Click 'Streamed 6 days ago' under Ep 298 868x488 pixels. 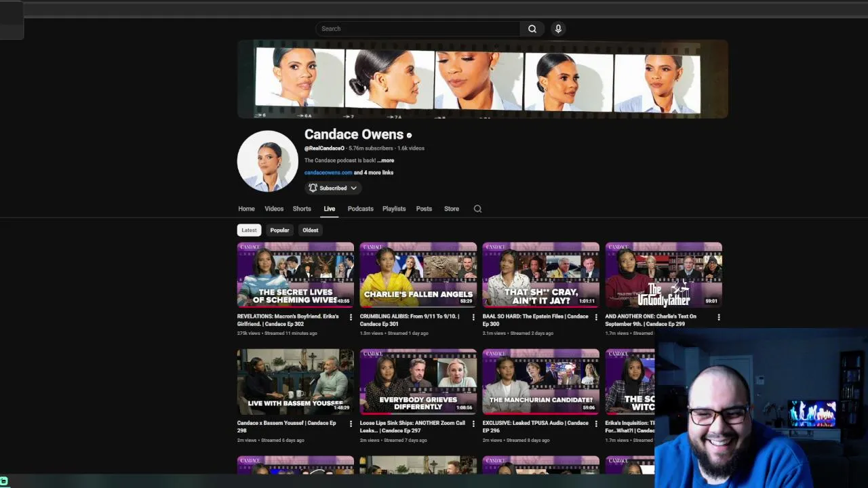point(282,441)
